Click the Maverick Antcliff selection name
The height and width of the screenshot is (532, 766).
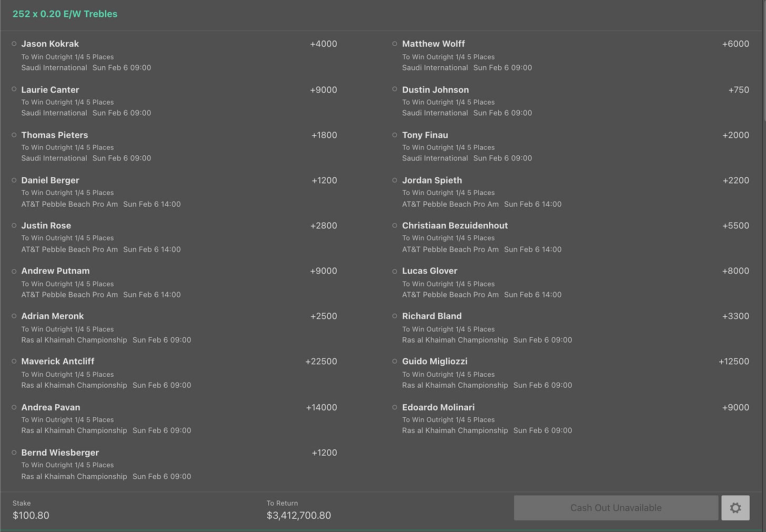click(x=58, y=361)
